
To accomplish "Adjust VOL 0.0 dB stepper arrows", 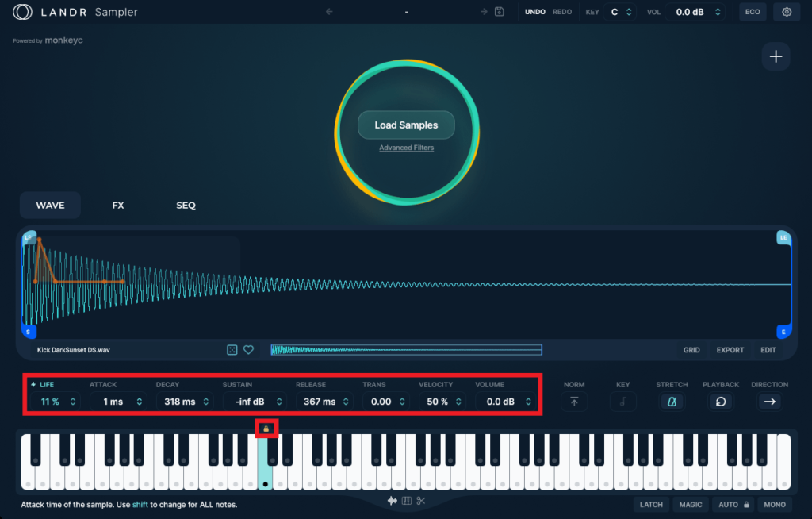I will 718,12.
